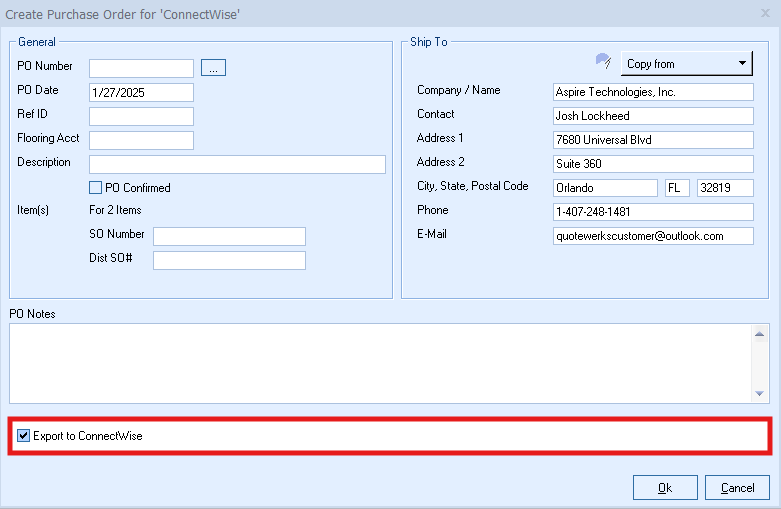
Task: Click the Ok button
Action: 665,488
